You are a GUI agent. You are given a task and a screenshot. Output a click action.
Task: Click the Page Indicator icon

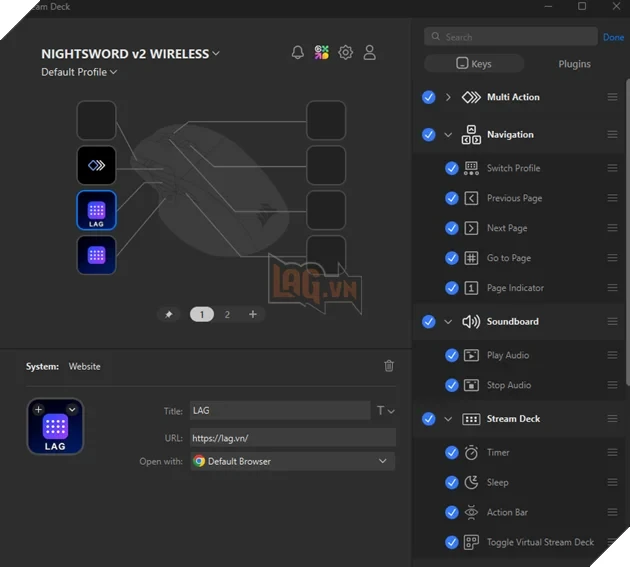click(471, 288)
